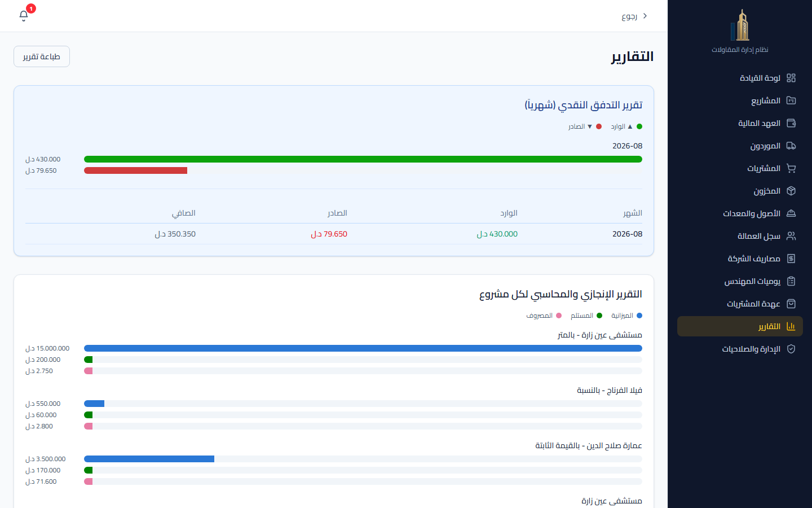Click the building logo in sidebar
Image resolution: width=812 pixels, height=508 pixels.
pos(740,25)
